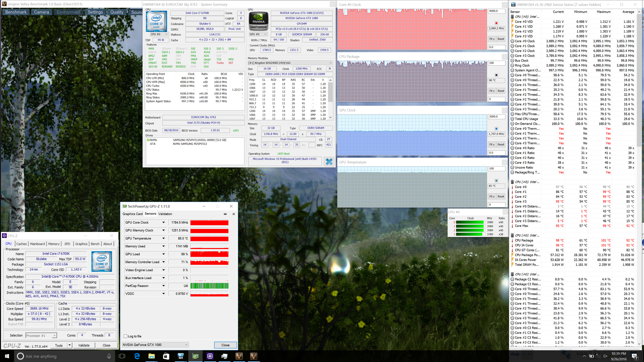The image size is (644, 362).
Task: Click the Core #0 Clock graph maximum value field
Action: 496,11
